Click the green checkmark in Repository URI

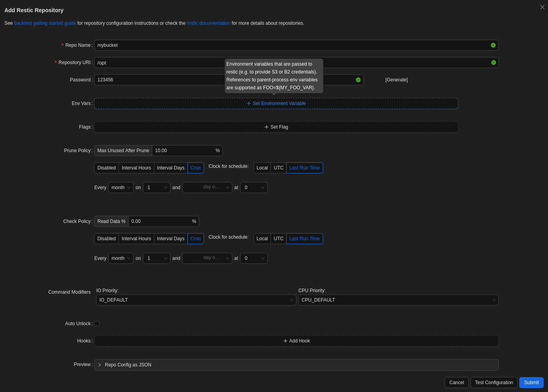pyautogui.click(x=494, y=63)
